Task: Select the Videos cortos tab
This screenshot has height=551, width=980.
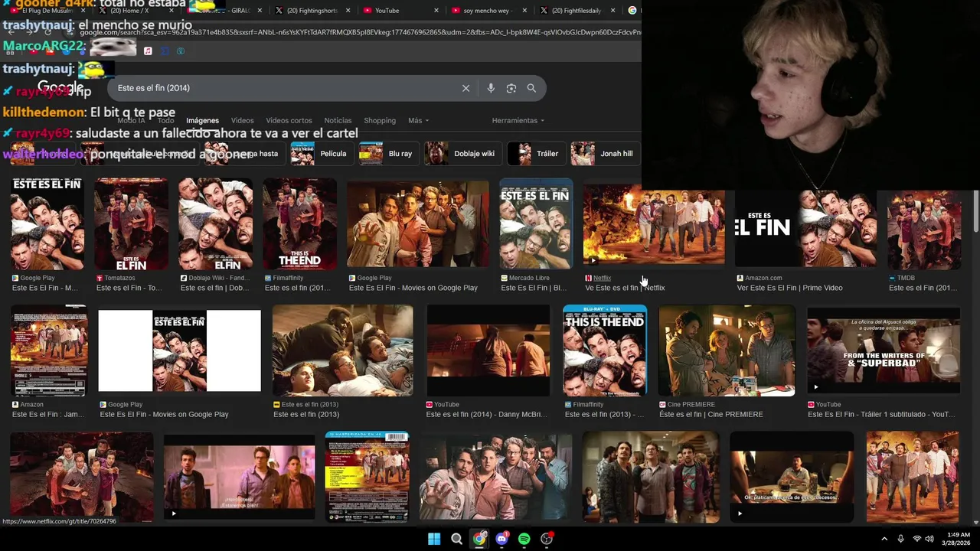Action: pos(289,121)
